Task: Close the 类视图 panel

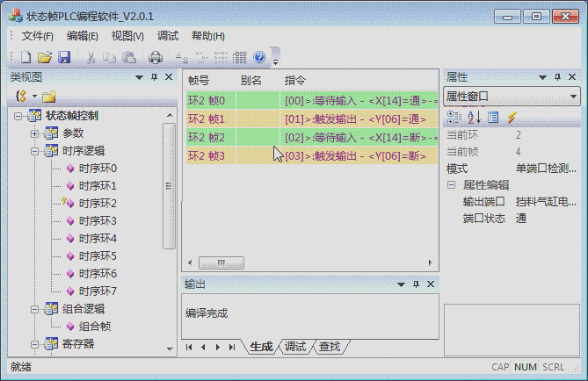Action: (x=169, y=76)
